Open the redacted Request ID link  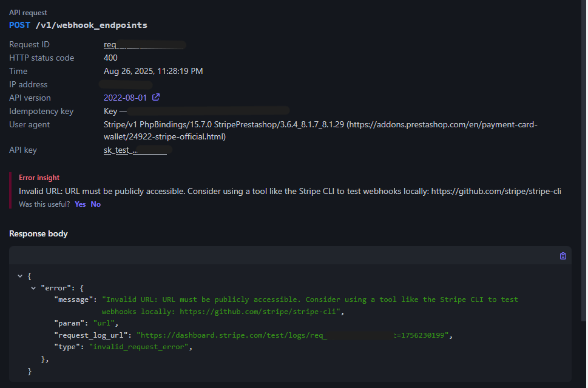pos(144,45)
